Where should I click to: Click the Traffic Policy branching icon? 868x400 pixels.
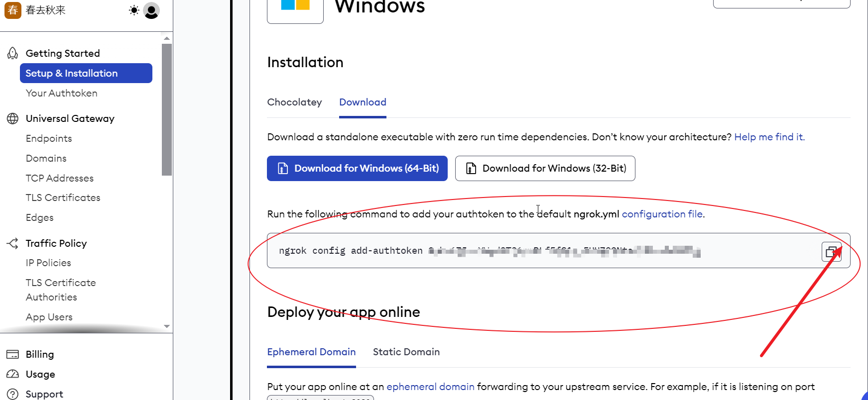pos(12,243)
